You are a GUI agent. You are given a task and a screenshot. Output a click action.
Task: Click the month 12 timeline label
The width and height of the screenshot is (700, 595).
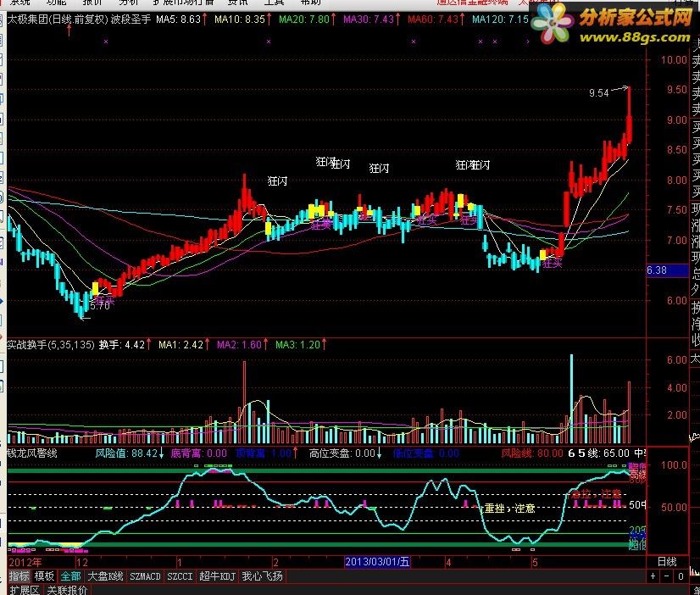pyautogui.click(x=82, y=562)
